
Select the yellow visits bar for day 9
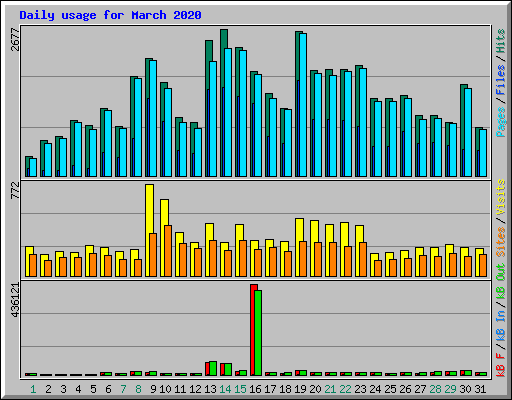pyautogui.click(x=149, y=230)
